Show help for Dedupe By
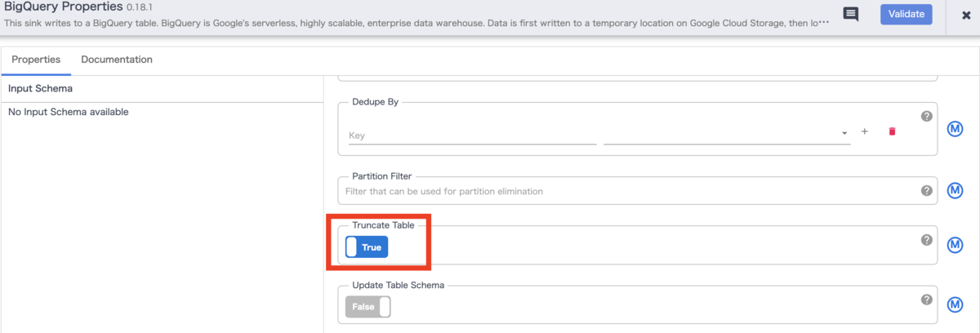Image resolution: width=980 pixels, height=333 pixels. tap(926, 116)
